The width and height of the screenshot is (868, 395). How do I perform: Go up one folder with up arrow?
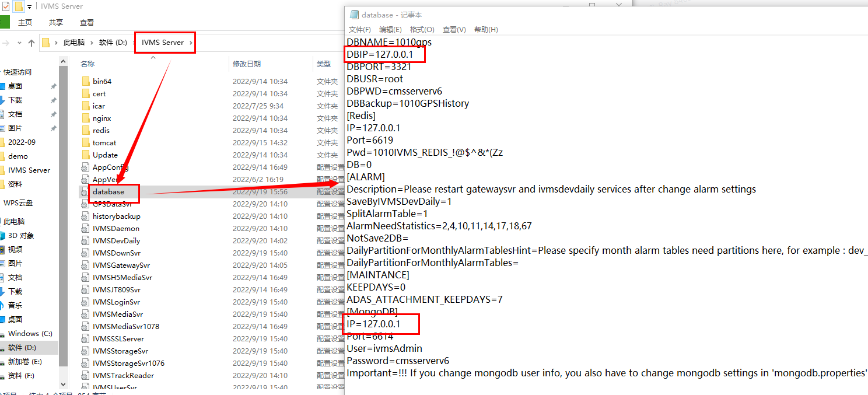point(32,43)
